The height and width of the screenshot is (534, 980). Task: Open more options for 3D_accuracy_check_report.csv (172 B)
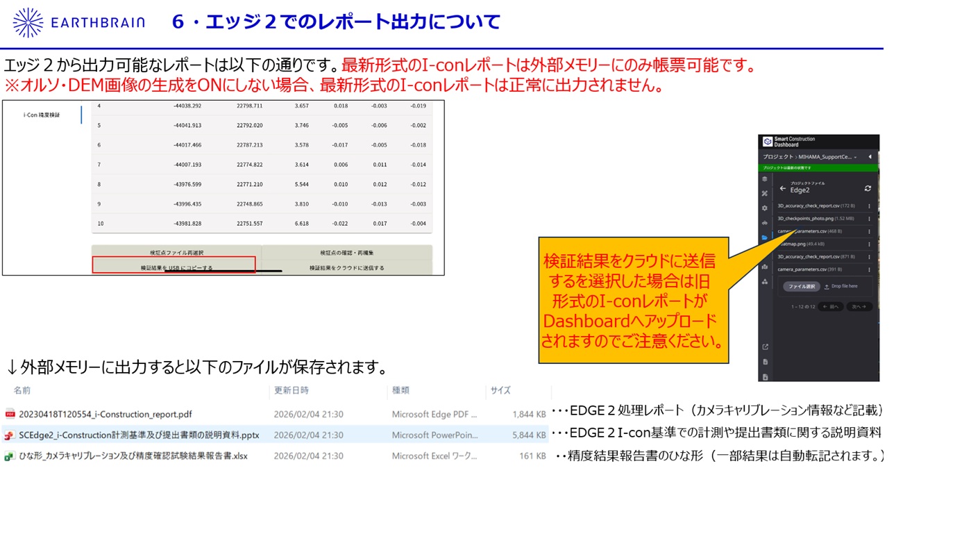869,206
